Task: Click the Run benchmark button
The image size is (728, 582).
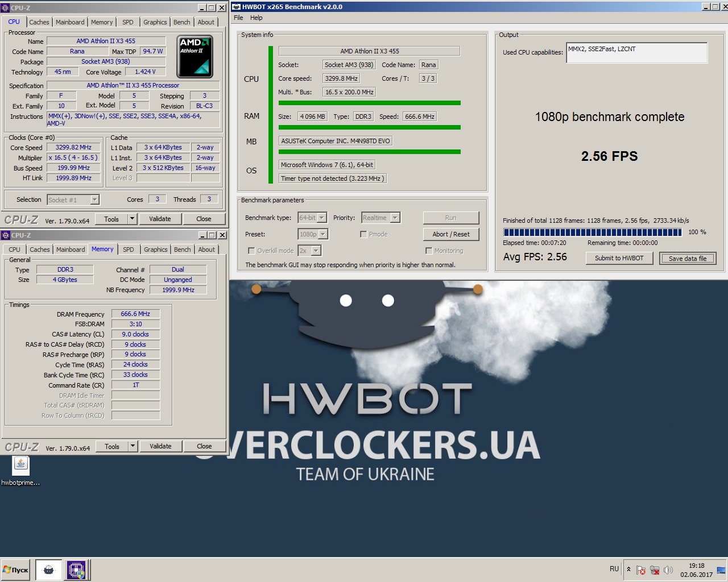Action: [451, 218]
